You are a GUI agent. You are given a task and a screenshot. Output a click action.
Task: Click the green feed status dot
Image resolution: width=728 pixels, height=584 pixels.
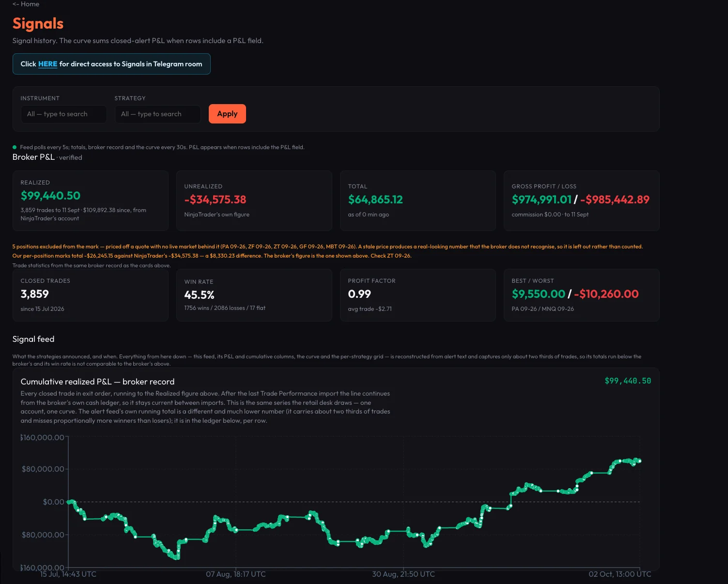click(x=15, y=147)
